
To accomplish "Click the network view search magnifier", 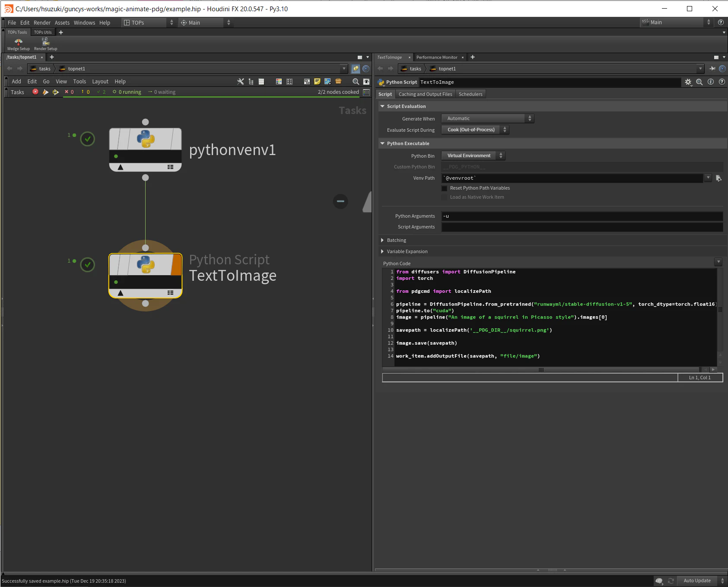I will [356, 82].
